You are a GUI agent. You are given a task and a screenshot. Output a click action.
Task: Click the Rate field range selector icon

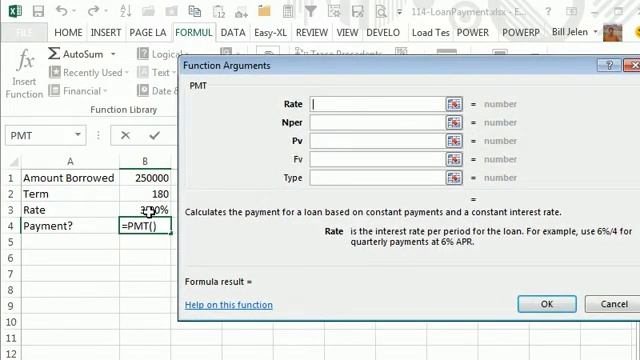tap(454, 104)
